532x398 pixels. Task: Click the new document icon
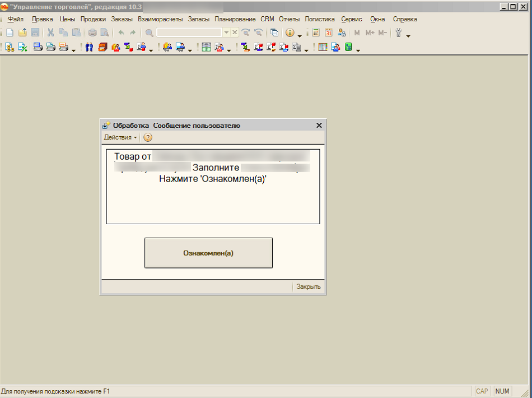(x=10, y=33)
